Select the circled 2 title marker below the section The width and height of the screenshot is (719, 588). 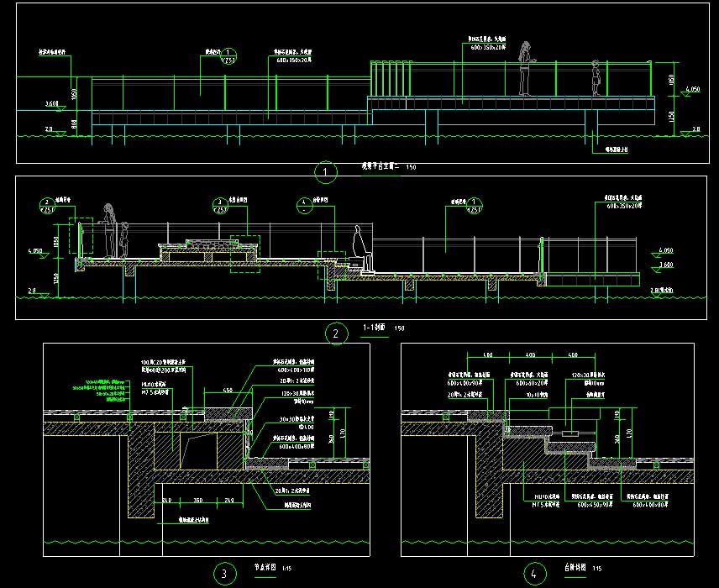tap(336, 333)
